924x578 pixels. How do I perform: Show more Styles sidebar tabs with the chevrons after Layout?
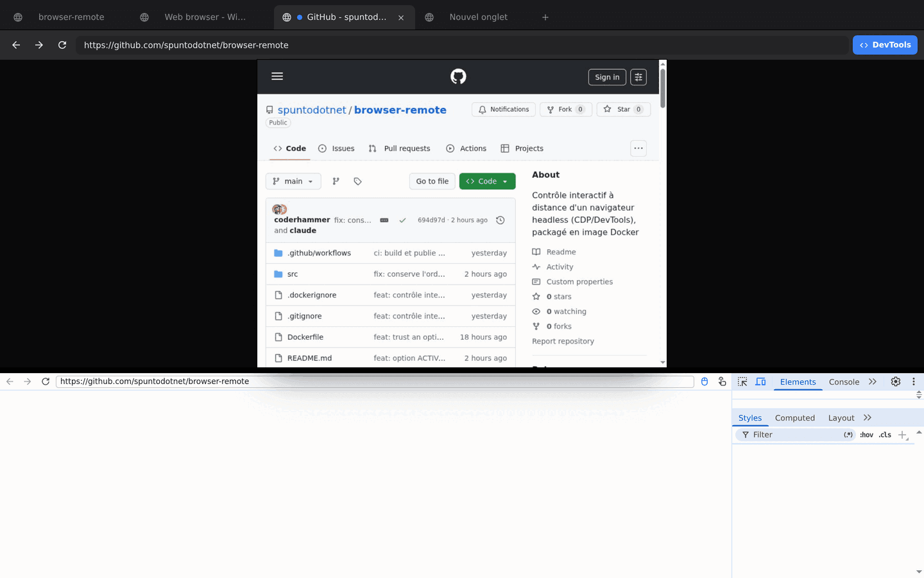click(868, 417)
